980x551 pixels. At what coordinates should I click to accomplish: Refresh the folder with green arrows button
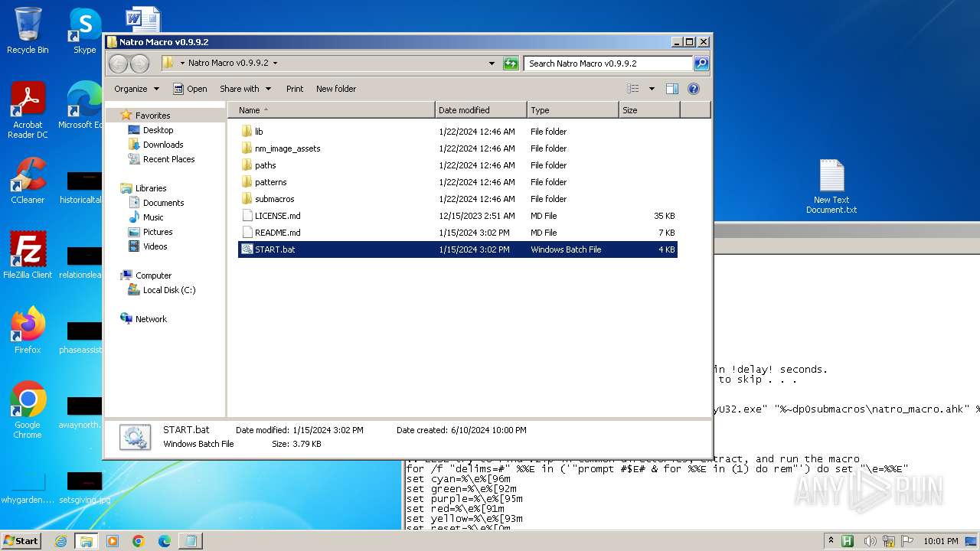(x=511, y=64)
